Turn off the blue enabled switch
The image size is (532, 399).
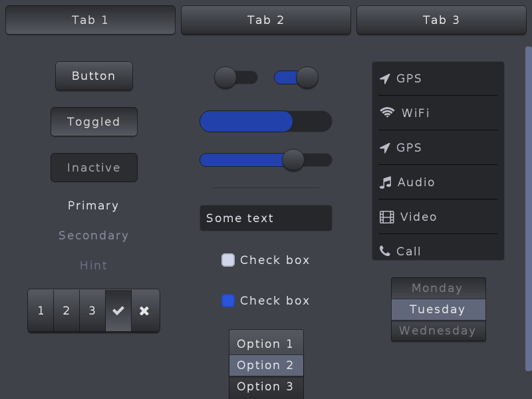pyautogui.click(x=296, y=78)
